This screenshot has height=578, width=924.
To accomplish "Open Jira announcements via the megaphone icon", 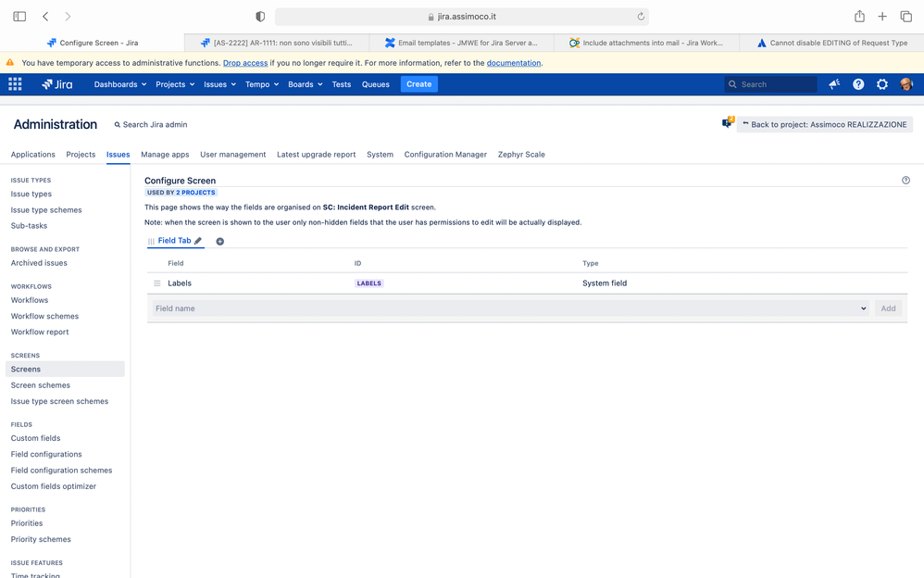I will point(833,83).
